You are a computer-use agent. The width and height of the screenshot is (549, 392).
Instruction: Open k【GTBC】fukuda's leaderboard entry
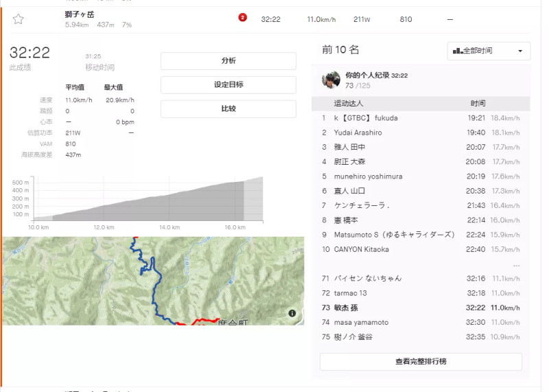tap(366, 118)
